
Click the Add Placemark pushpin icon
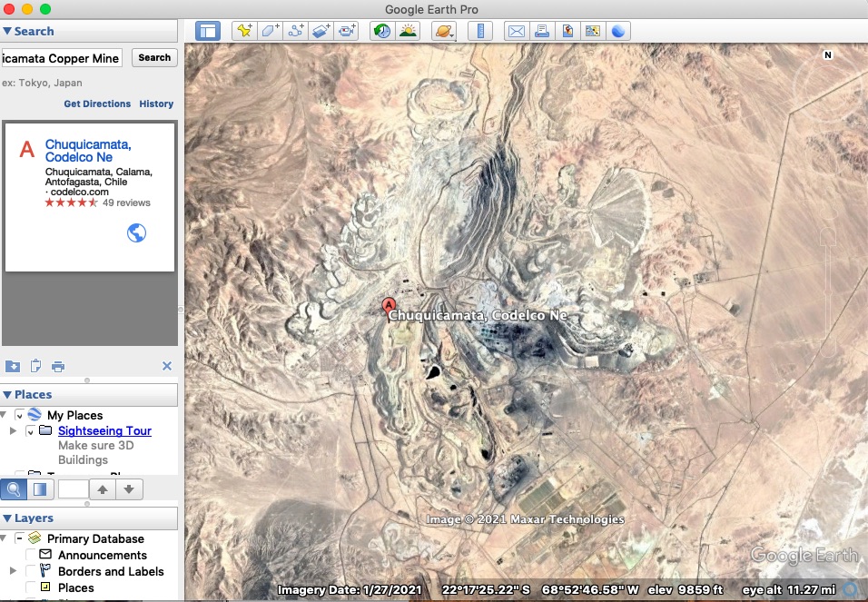pyautogui.click(x=243, y=31)
